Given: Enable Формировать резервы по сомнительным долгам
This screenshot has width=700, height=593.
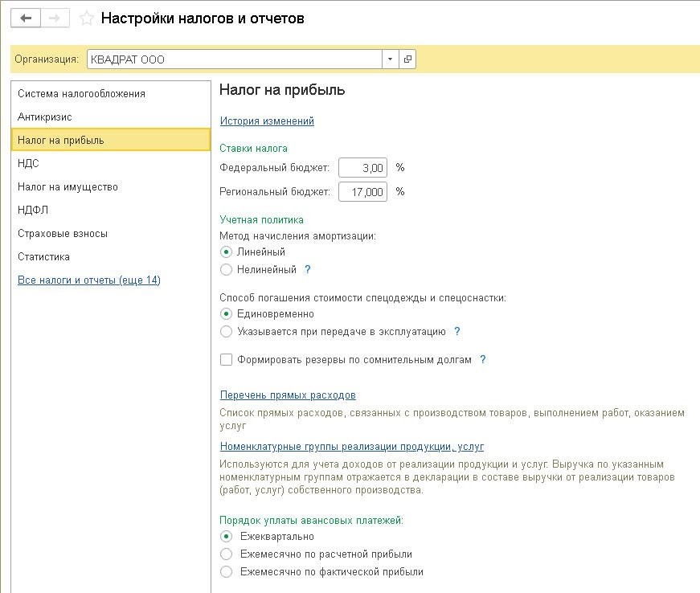Looking at the screenshot, I should [x=226, y=359].
